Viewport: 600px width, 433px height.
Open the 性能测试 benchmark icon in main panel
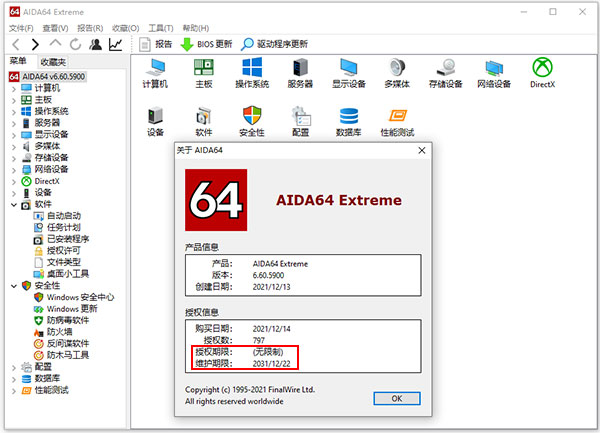click(x=397, y=122)
